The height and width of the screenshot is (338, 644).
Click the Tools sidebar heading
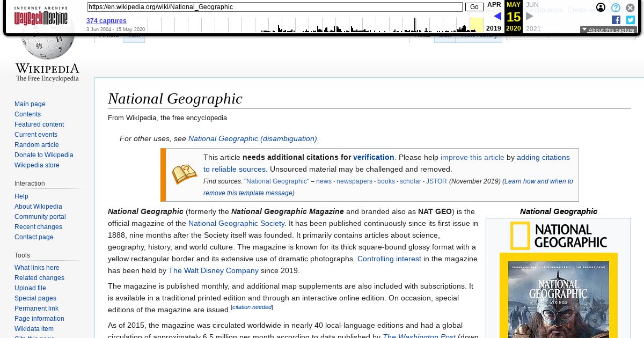click(22, 255)
